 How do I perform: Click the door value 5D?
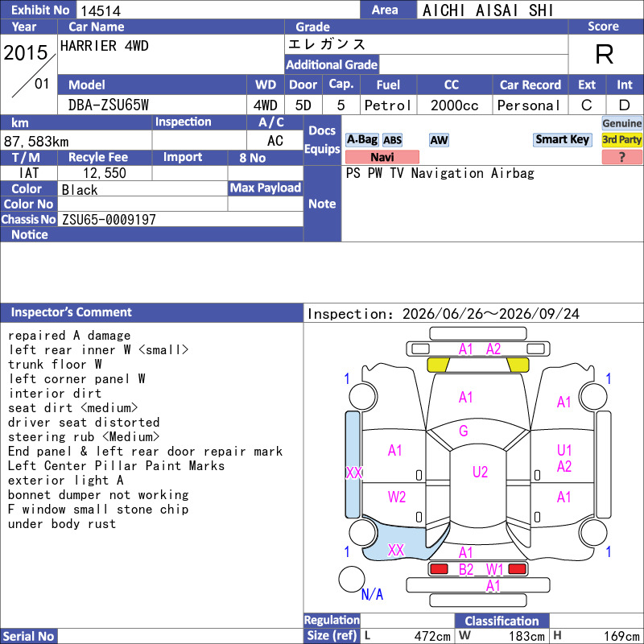coord(303,105)
